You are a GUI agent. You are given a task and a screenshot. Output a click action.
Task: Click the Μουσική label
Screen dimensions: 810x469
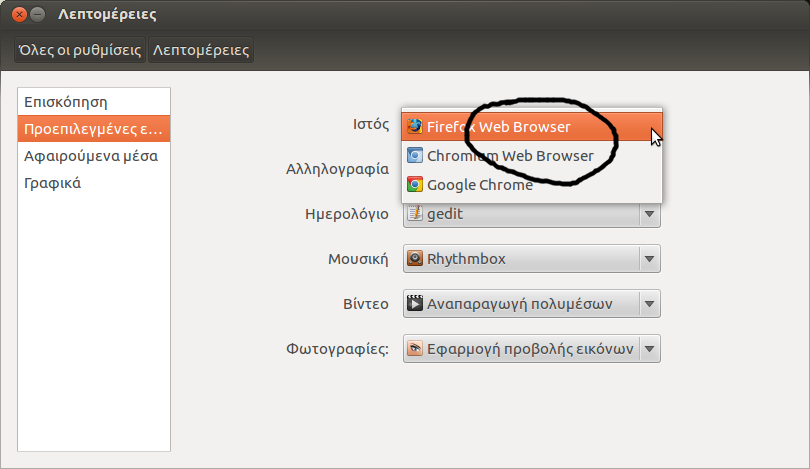(x=358, y=259)
